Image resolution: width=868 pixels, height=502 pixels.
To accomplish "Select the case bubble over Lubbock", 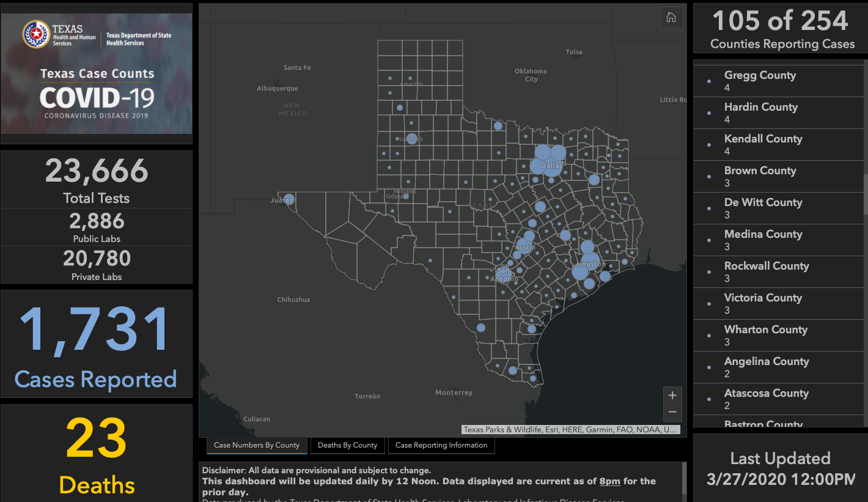I will [x=412, y=139].
